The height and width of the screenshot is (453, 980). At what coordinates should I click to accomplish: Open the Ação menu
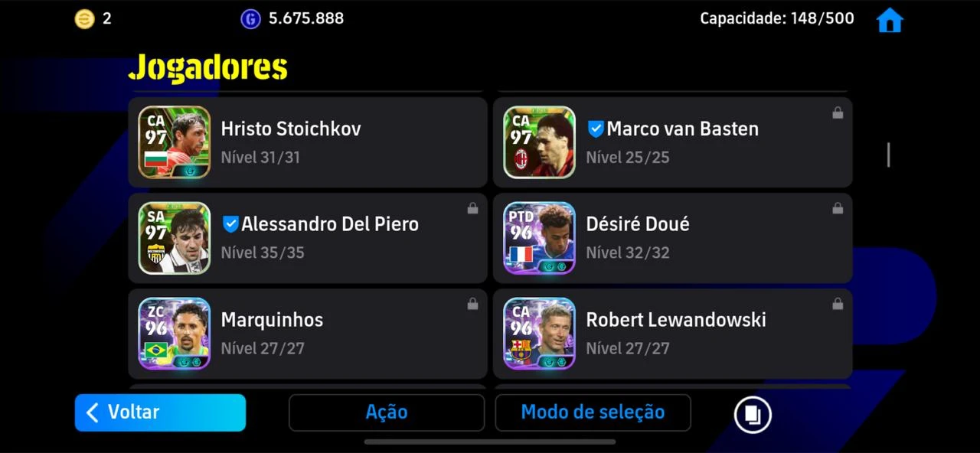click(387, 412)
